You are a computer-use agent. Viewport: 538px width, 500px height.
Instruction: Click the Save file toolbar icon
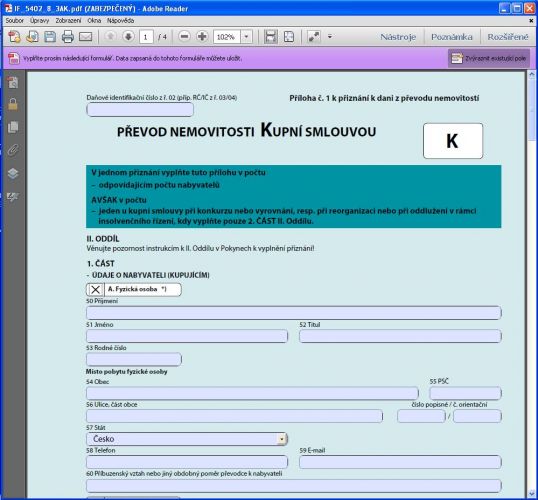pyautogui.click(x=50, y=36)
